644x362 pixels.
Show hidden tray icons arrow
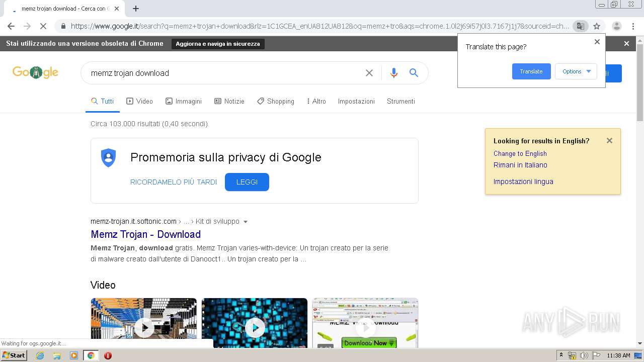coord(561,355)
